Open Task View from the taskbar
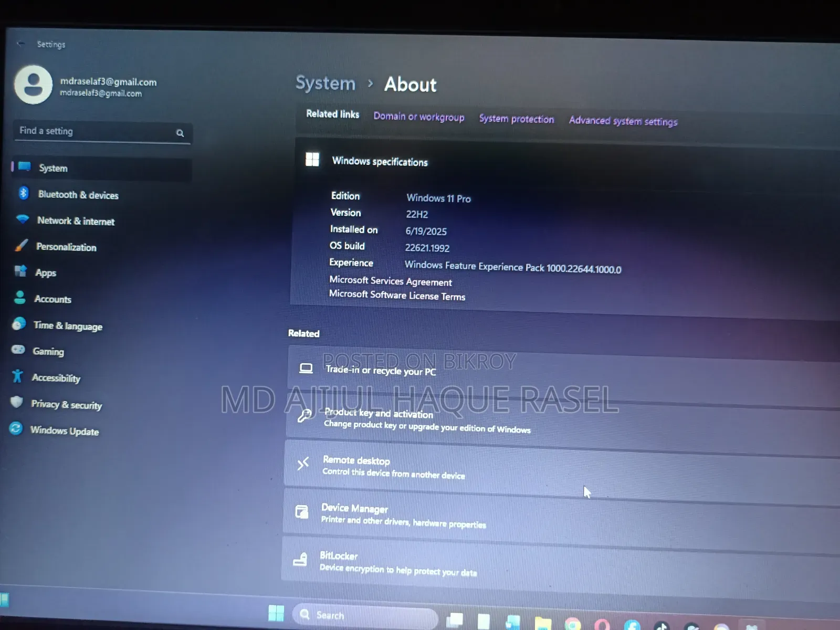The height and width of the screenshot is (630, 840). coord(455,620)
